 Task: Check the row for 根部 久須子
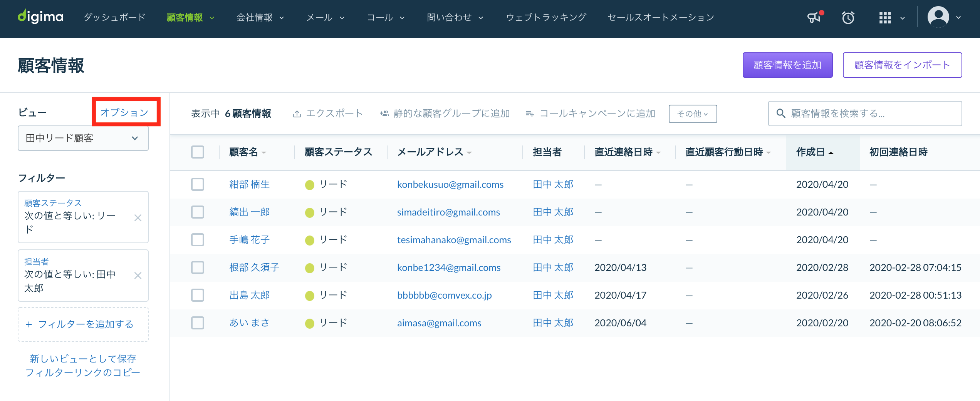[x=198, y=267]
